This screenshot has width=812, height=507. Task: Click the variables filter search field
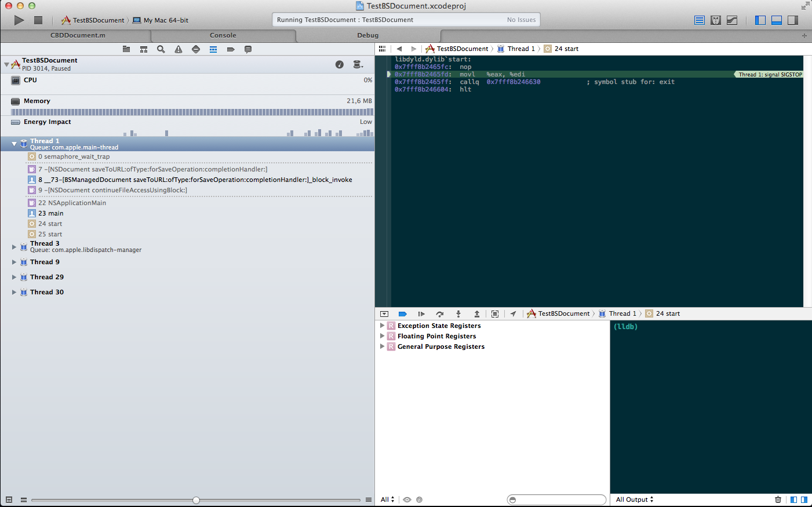(x=556, y=499)
